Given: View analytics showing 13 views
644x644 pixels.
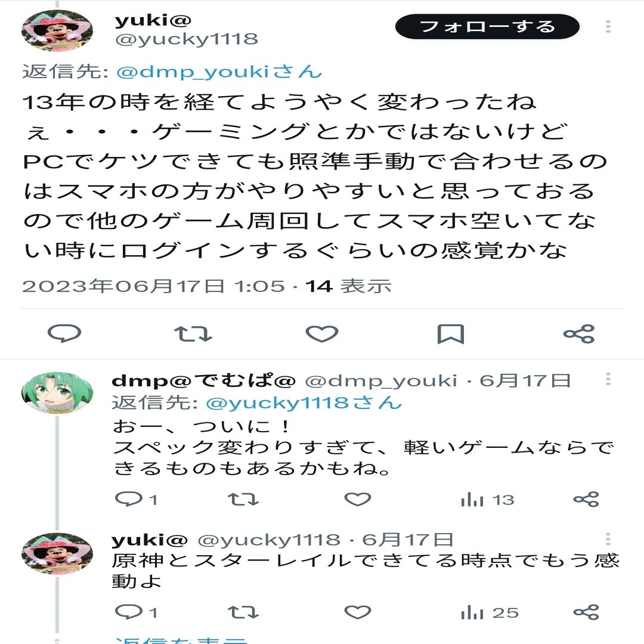Looking at the screenshot, I should click(488, 500).
